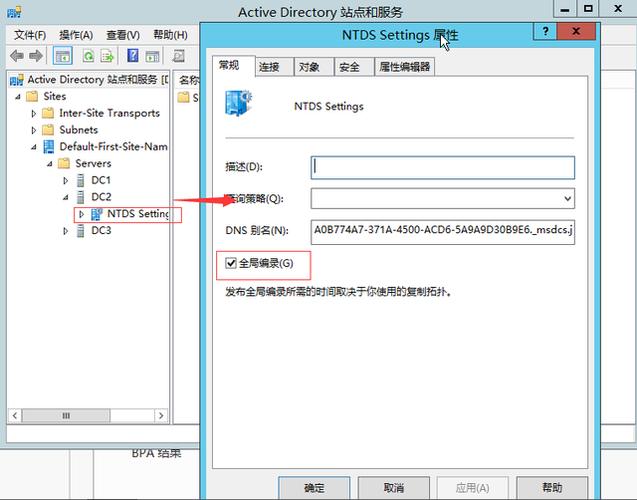The image size is (637, 500).
Task: Click the tree pane's scroll left arrow
Action: click(x=15, y=416)
